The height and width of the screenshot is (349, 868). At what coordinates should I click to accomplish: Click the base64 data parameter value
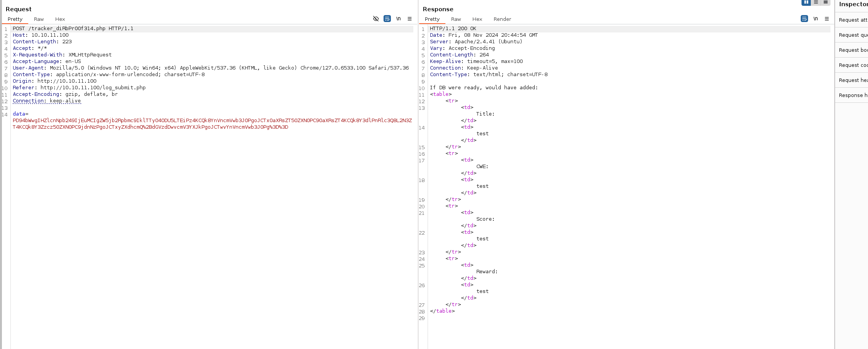pyautogui.click(x=212, y=124)
